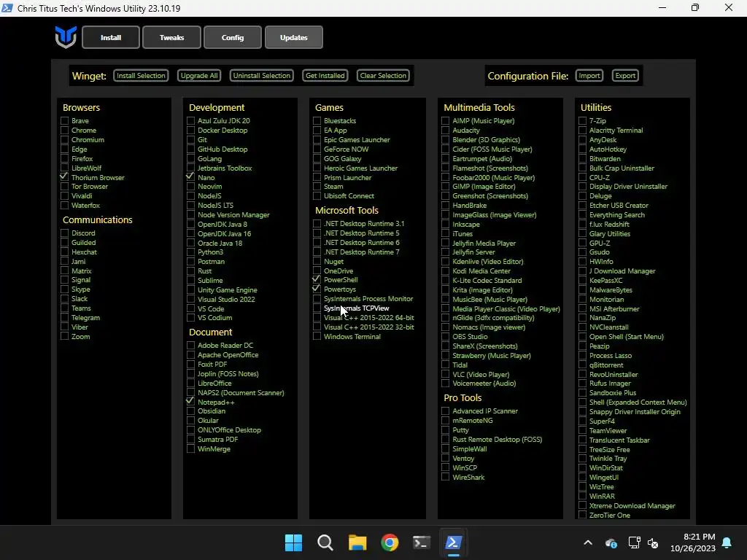The width and height of the screenshot is (747, 560).
Task: Select the Chrome checkbox
Action: 64,130
